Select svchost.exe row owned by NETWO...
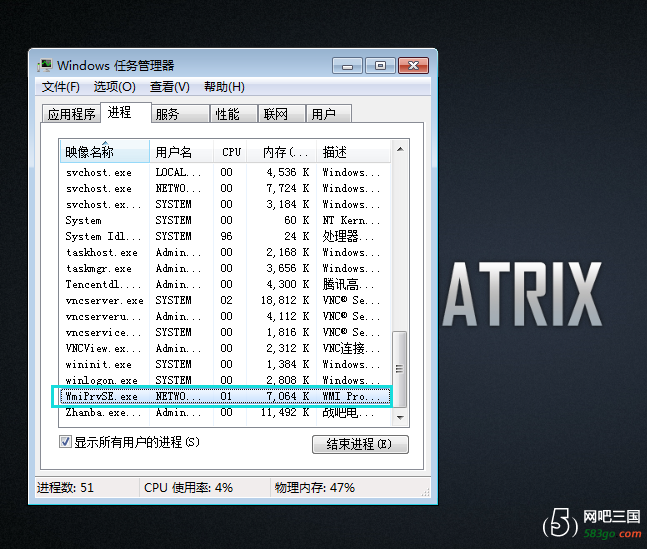Screen dimensions: 647x549 (x=225, y=189)
